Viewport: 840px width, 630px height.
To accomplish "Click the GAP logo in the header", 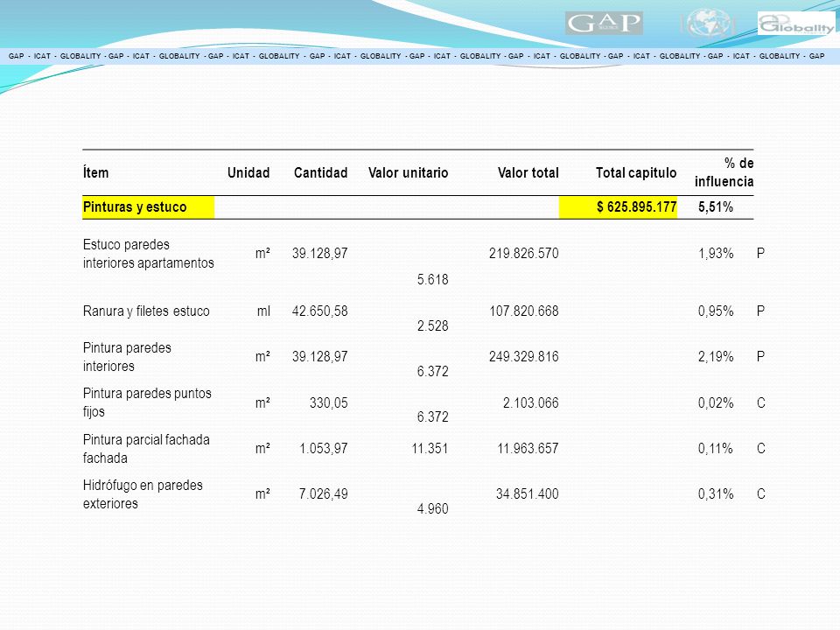I will click(604, 23).
